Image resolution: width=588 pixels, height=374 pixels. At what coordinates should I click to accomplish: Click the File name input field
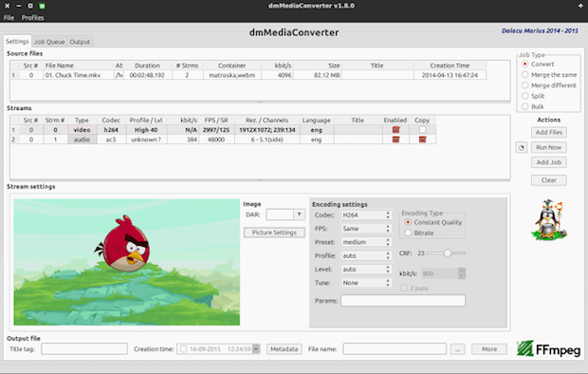pos(395,348)
